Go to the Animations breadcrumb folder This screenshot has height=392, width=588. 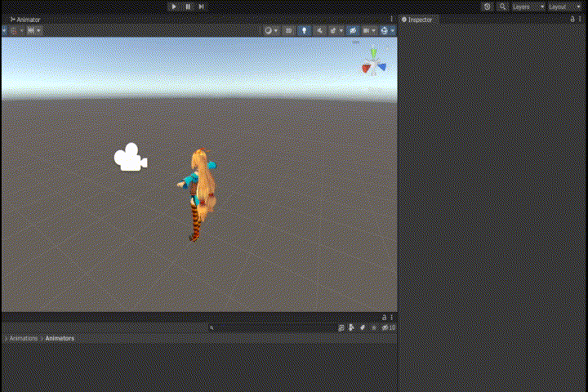23,338
